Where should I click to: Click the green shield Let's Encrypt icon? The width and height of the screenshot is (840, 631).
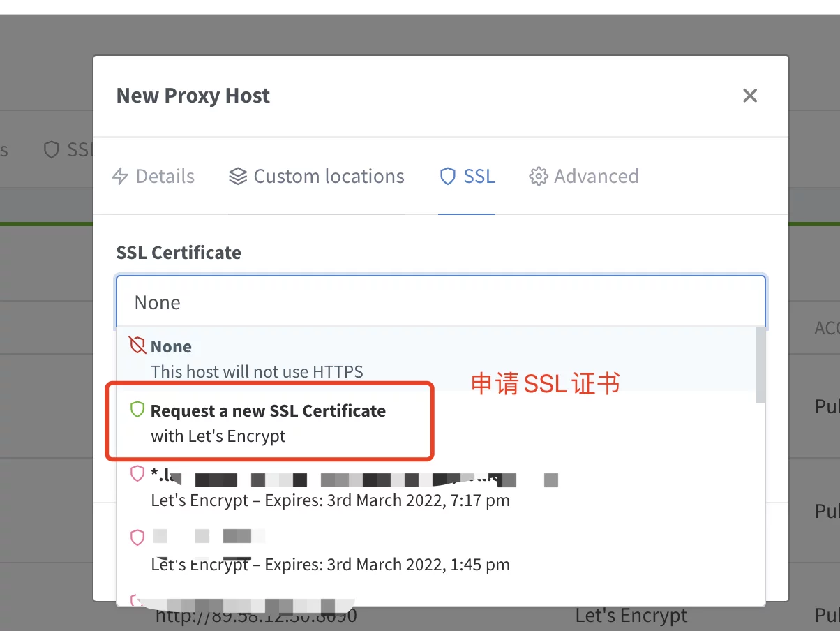coord(137,410)
